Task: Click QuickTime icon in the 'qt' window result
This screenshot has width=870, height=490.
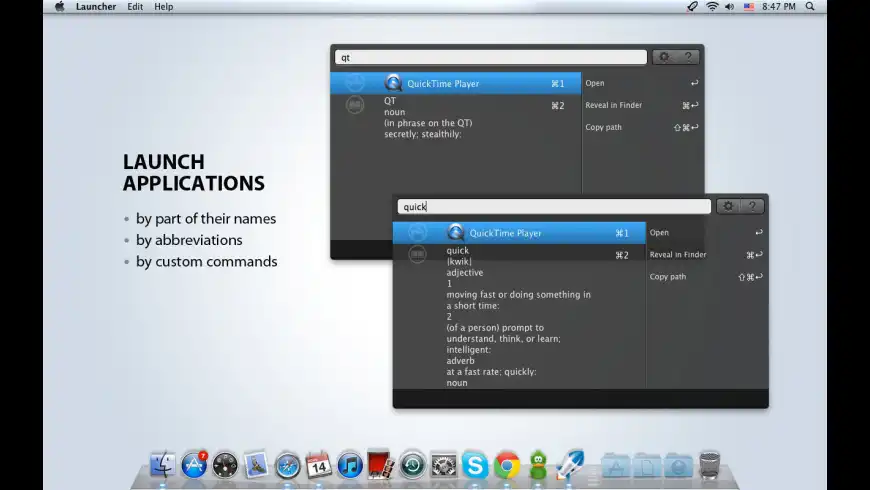Action: pyautogui.click(x=393, y=83)
